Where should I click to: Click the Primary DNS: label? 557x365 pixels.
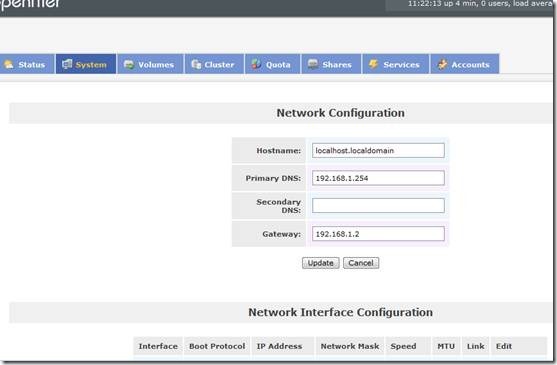point(273,178)
